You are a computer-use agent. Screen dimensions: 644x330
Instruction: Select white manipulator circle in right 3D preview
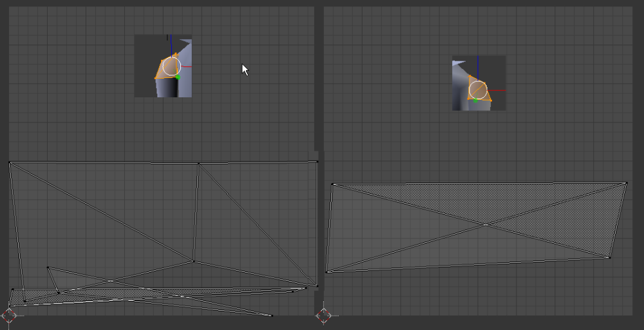pyautogui.click(x=478, y=90)
